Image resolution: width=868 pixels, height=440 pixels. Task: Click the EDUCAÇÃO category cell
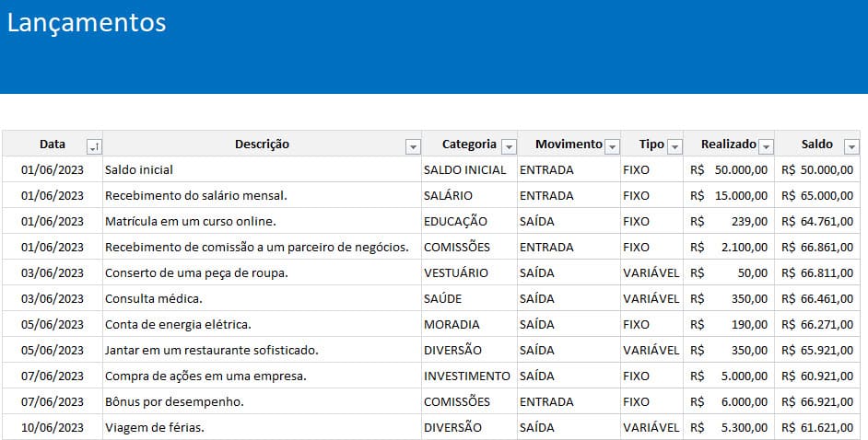455,221
